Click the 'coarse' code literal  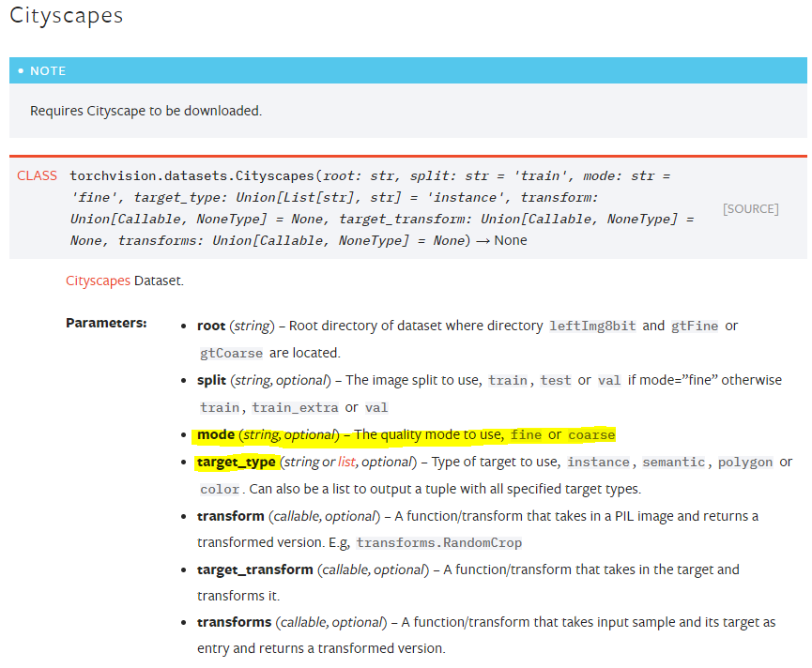pyautogui.click(x=591, y=434)
